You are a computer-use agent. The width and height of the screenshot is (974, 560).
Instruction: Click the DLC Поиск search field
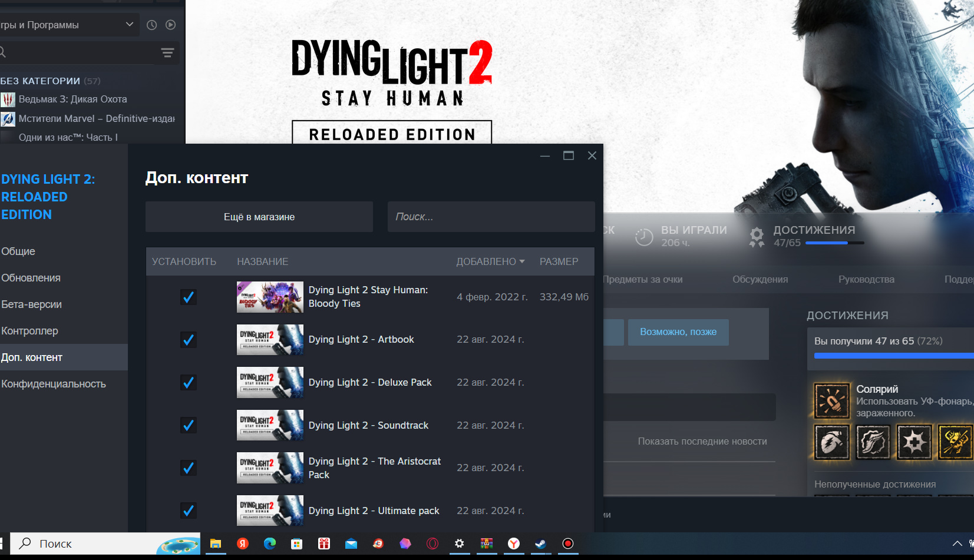491,217
